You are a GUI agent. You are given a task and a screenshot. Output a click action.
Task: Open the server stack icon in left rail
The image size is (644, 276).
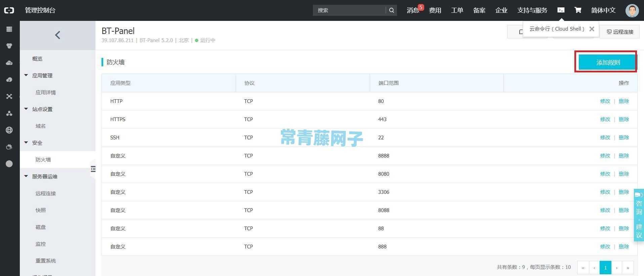[x=9, y=29]
